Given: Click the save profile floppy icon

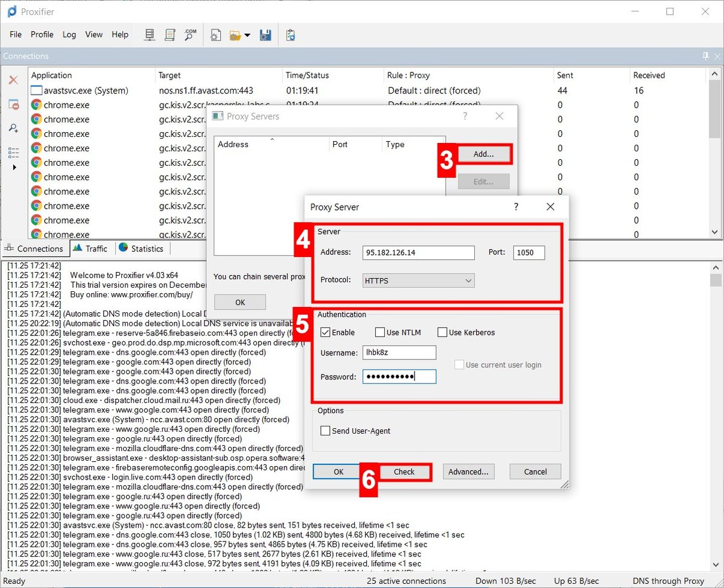Looking at the screenshot, I should tap(265, 35).
